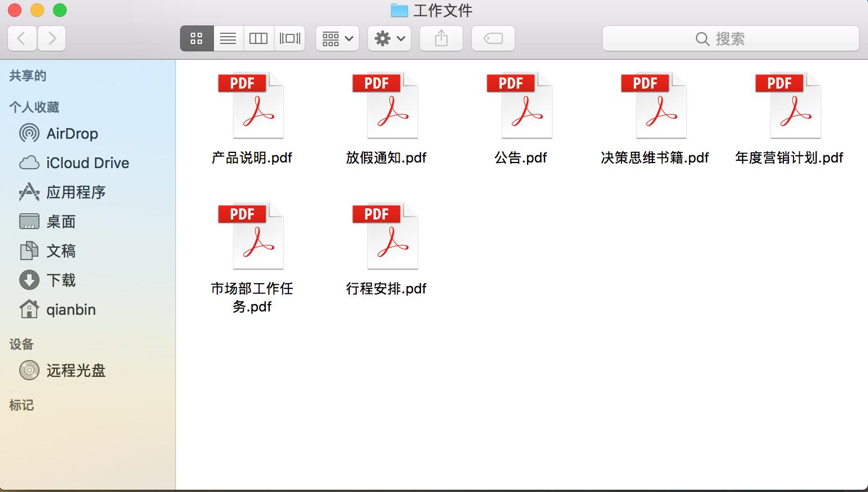Click the share button in toolbar
The width and height of the screenshot is (868, 492).
tap(441, 38)
